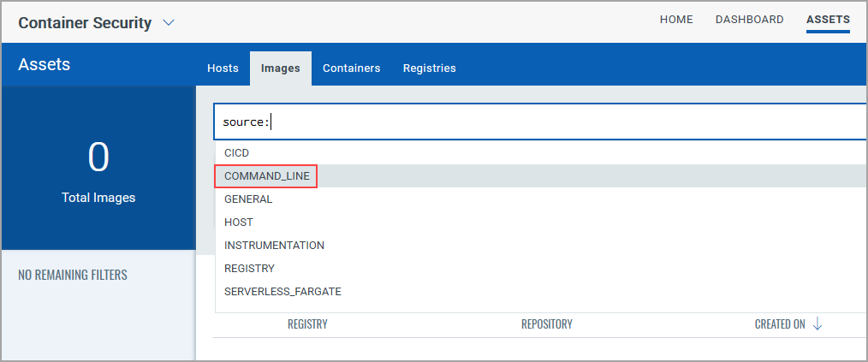The width and height of the screenshot is (868, 362).
Task: Pick REGISTRY from the source list
Action: point(249,269)
